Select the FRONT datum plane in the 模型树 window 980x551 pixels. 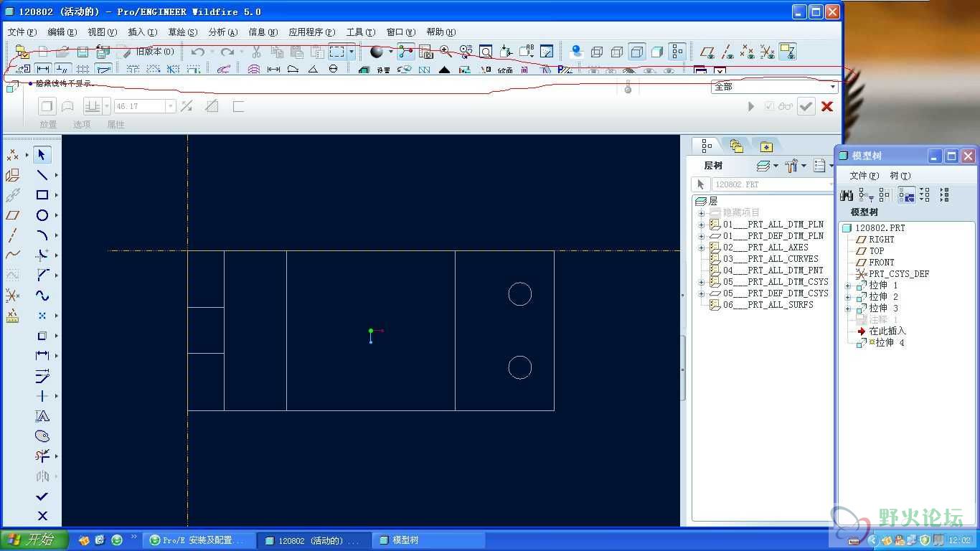point(882,263)
